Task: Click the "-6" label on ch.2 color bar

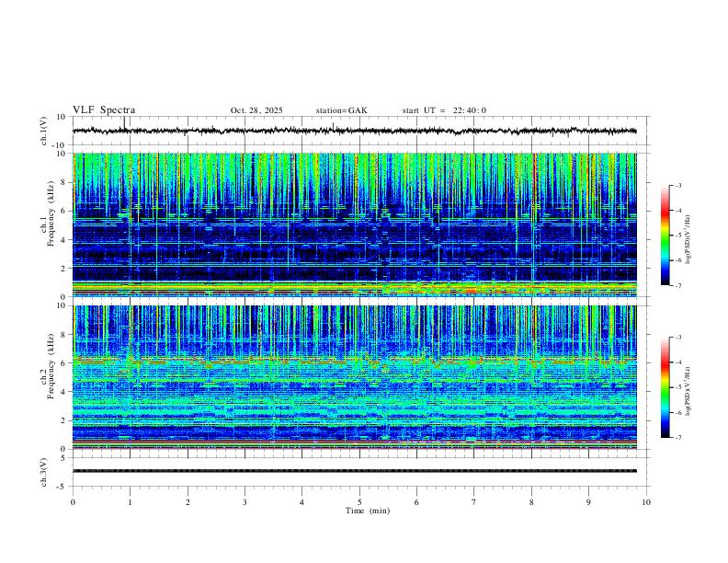Action: tap(678, 412)
